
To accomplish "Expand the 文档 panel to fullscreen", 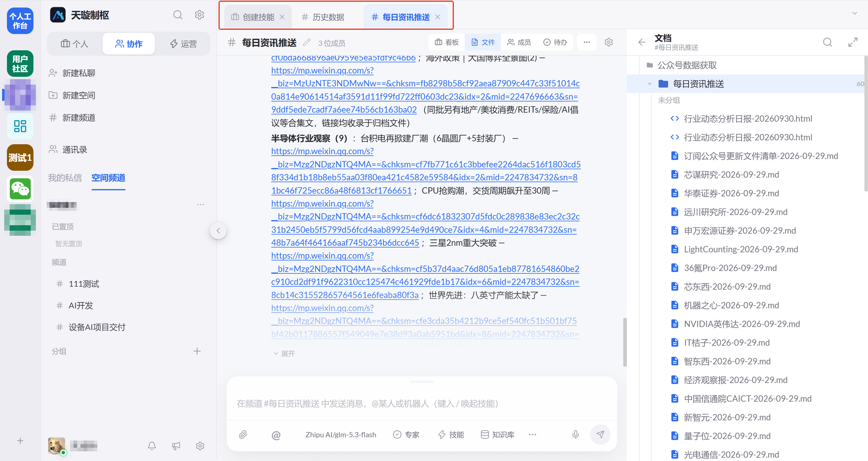I will coord(853,42).
